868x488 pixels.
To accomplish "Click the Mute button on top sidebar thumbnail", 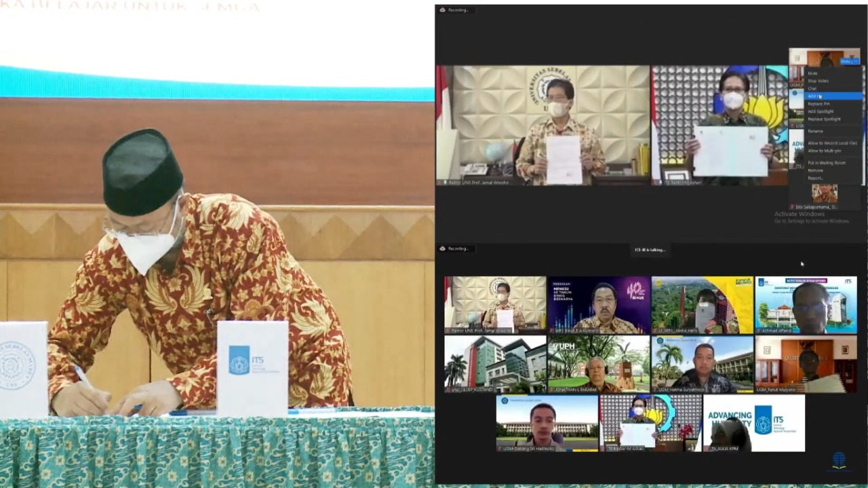I will tap(847, 62).
